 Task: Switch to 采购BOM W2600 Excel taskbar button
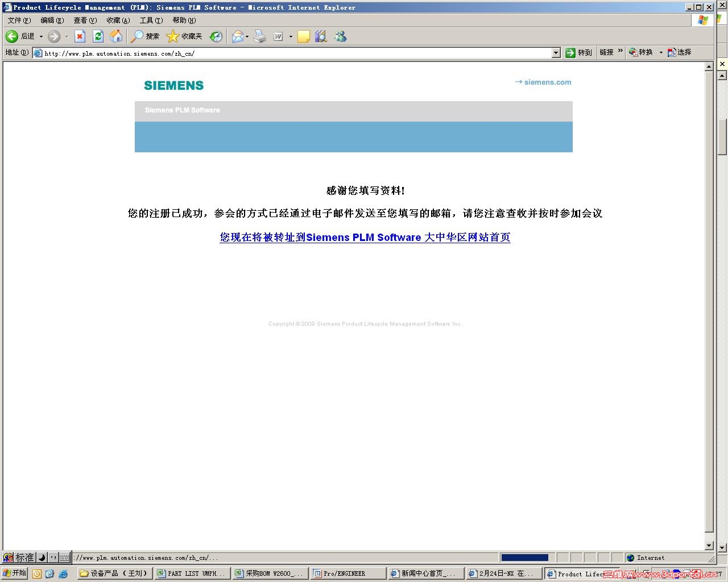coord(270,573)
